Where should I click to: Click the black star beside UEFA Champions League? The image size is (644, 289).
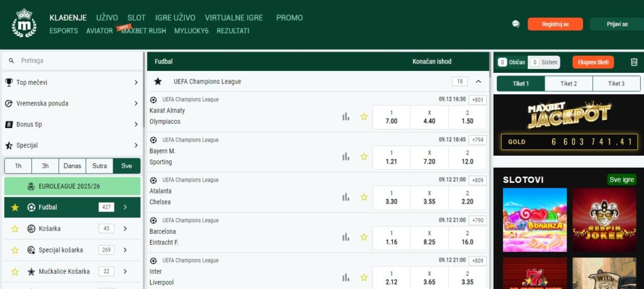158,81
